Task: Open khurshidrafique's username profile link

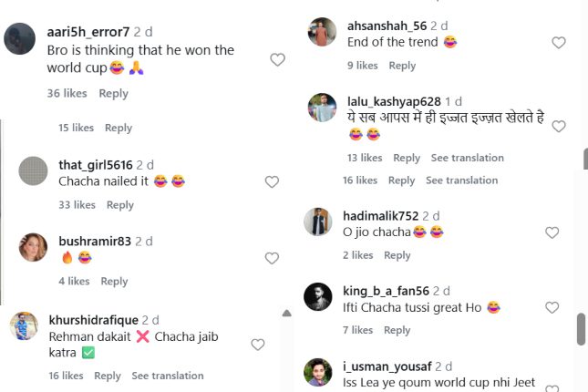Action: [91, 320]
